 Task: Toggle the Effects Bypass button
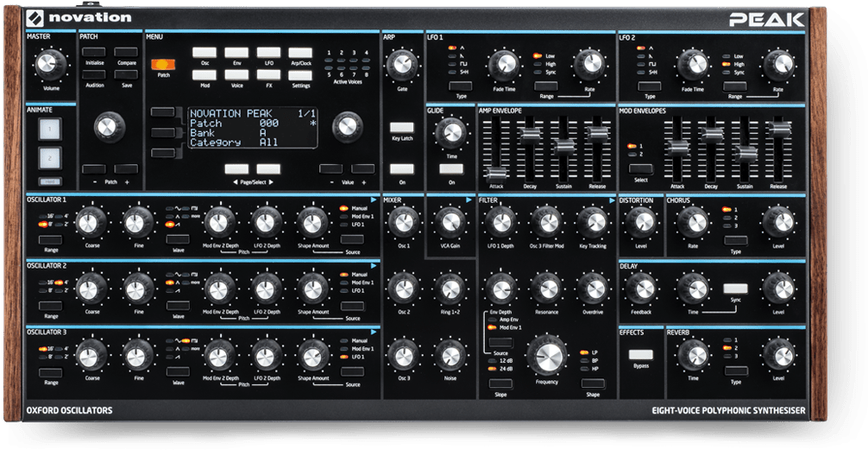point(641,355)
